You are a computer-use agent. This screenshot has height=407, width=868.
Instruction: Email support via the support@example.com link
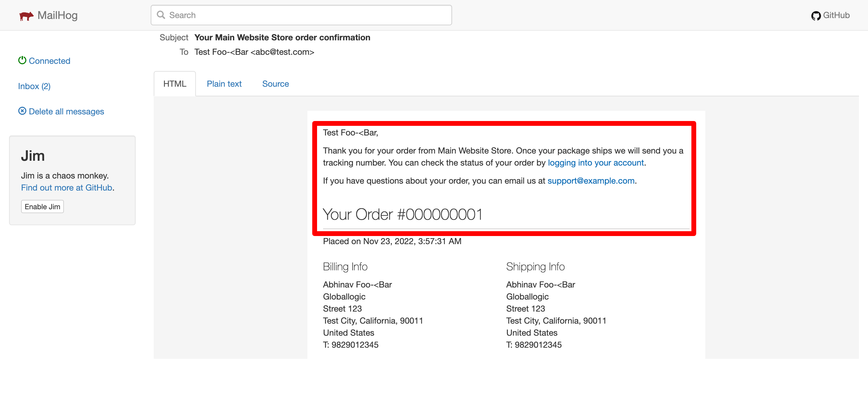pyautogui.click(x=591, y=181)
